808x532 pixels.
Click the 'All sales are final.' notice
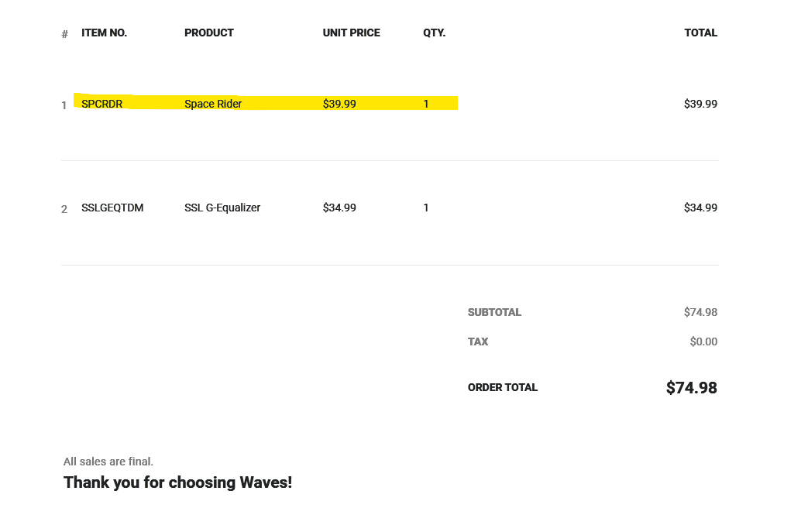point(108,462)
